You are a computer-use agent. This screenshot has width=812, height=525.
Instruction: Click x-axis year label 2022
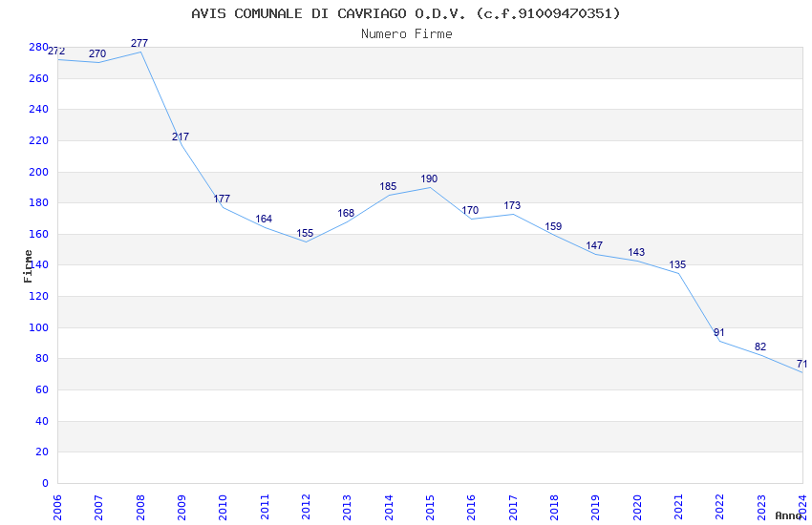[720, 508]
